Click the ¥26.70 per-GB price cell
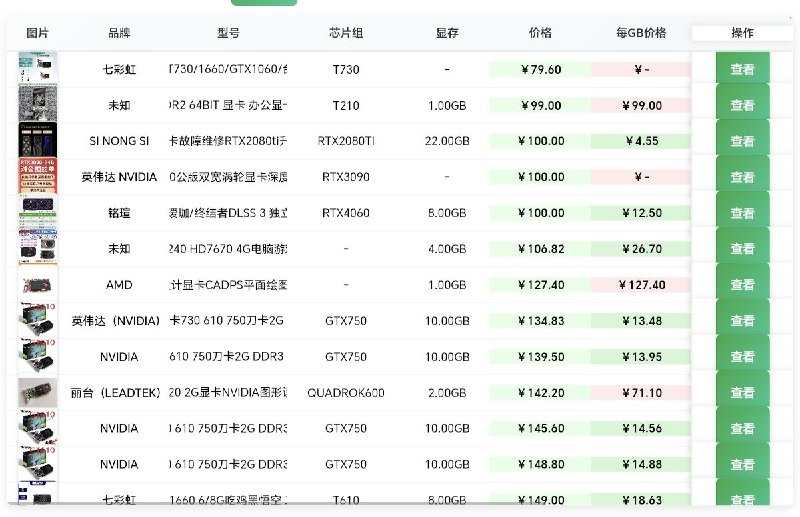This screenshot has width=800, height=517. [641, 249]
